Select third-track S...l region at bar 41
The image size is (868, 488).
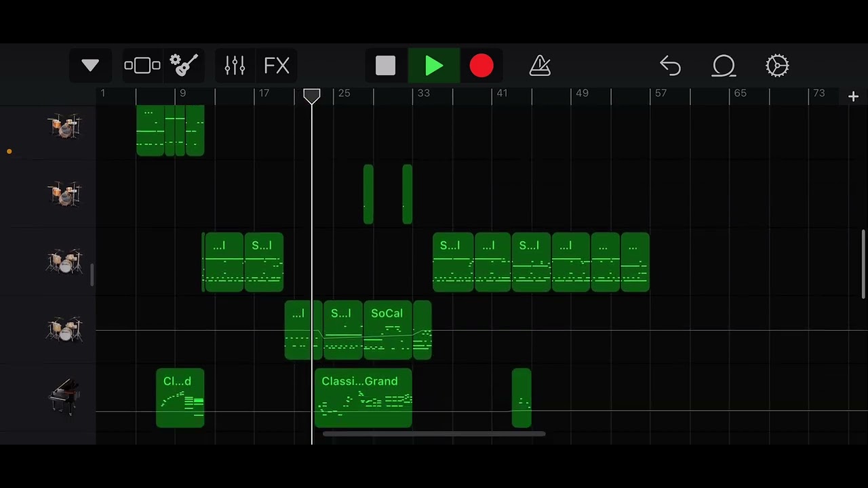(x=532, y=262)
